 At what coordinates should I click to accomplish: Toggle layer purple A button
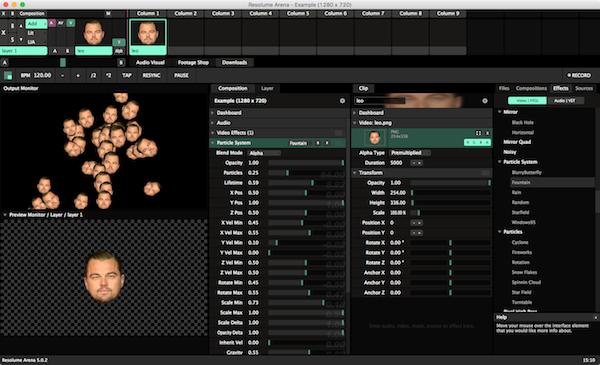(51, 23)
